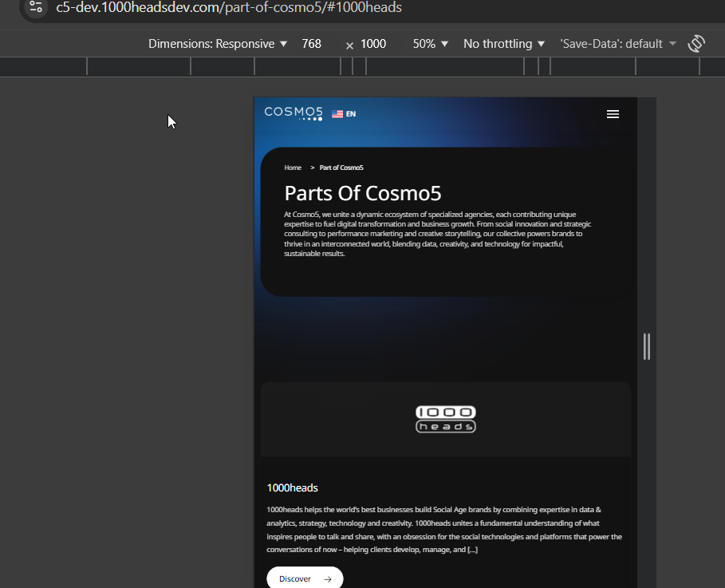This screenshot has width=725, height=588.
Task: Click the Cosmo5 logo
Action: [294, 113]
